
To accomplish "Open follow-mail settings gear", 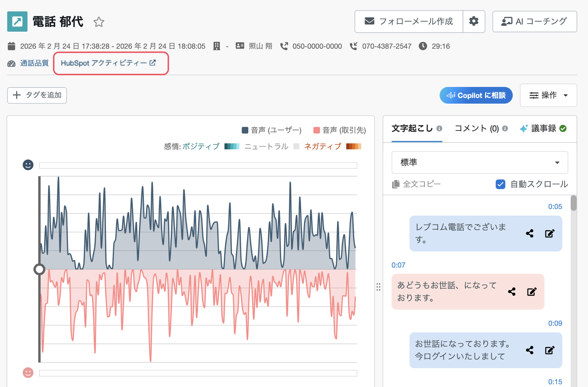I will coord(474,21).
